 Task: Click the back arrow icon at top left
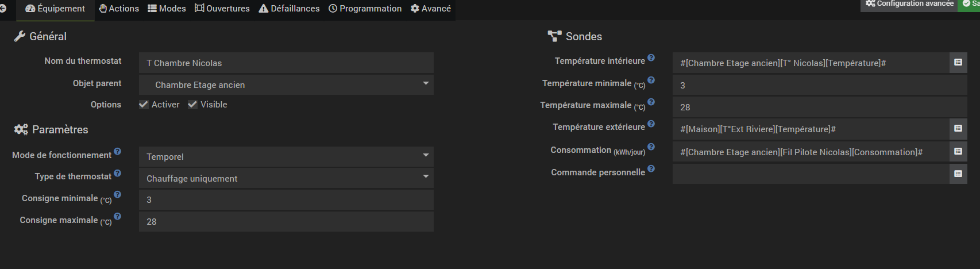[x=3, y=9]
